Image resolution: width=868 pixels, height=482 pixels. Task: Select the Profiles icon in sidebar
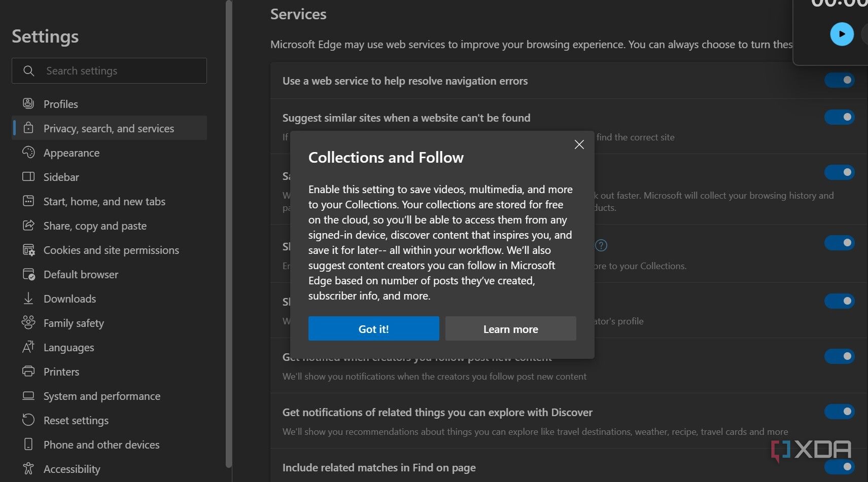point(28,103)
